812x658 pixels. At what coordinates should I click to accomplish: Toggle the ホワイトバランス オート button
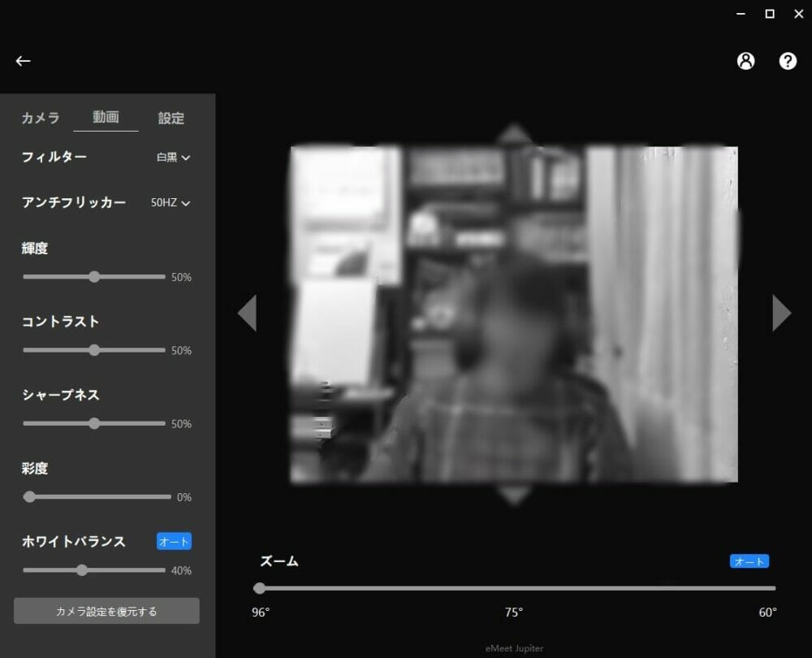(174, 542)
